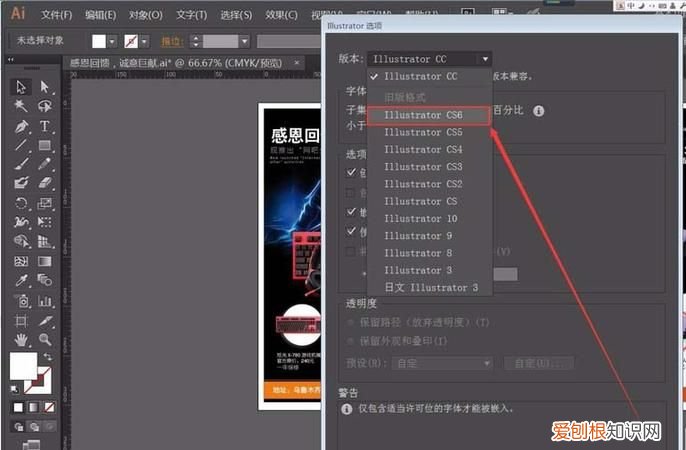Select 保留外观和叠印 radio button
The image size is (686, 450).
[x=350, y=341]
